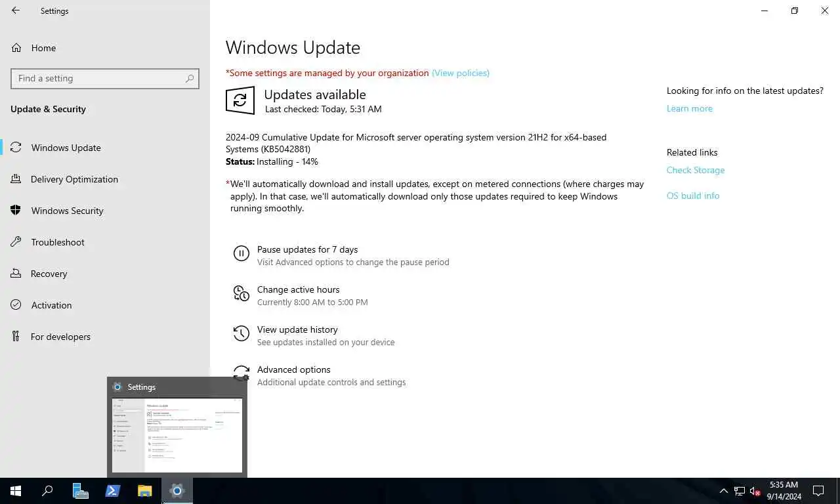Image resolution: width=840 pixels, height=504 pixels.
Task: Open the notification center icon
Action: point(818,491)
